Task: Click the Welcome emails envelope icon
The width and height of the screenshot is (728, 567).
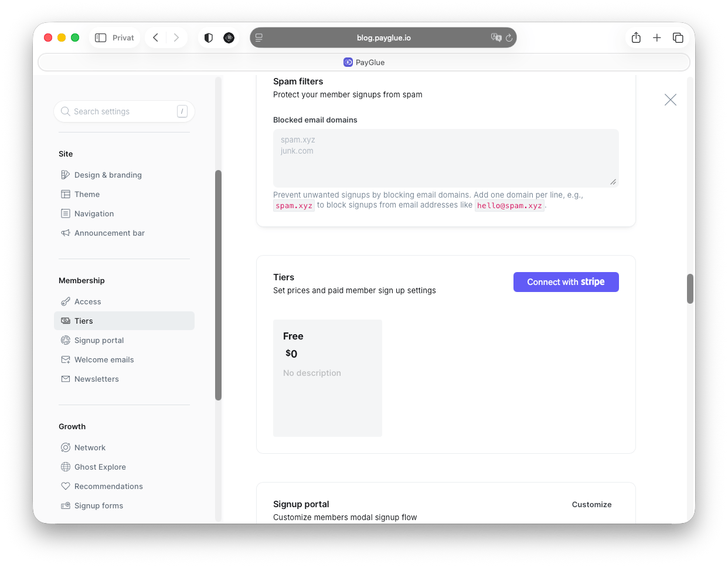Action: (x=66, y=359)
